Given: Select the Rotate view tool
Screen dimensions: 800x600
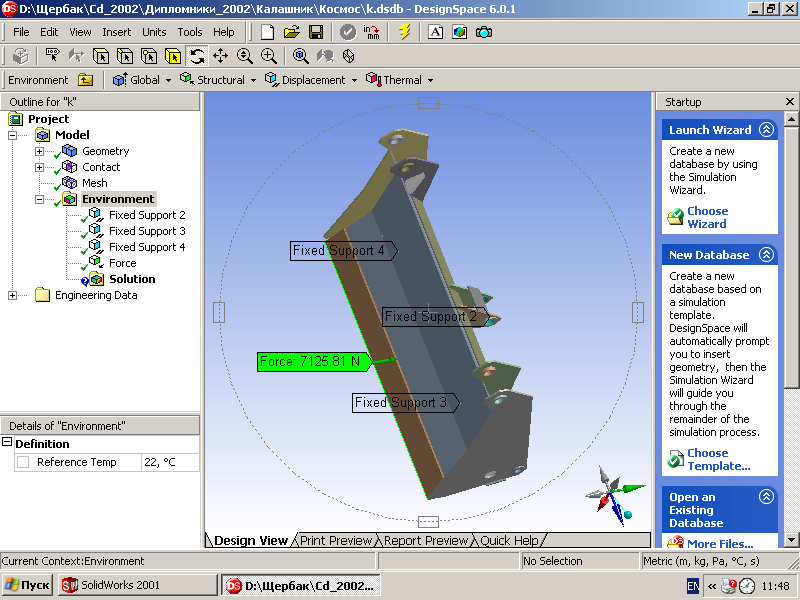Looking at the screenshot, I should tap(197, 56).
